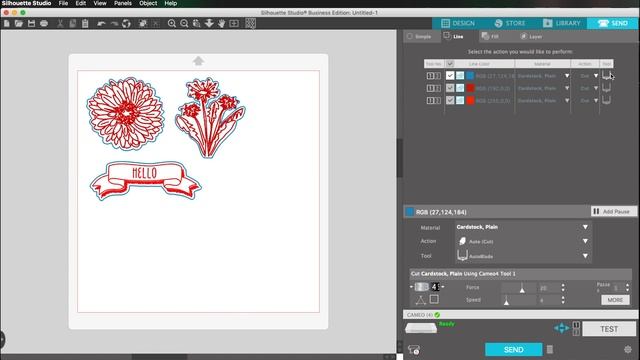Toggle the light-blue fill icon in dark red row

tap(460, 88)
